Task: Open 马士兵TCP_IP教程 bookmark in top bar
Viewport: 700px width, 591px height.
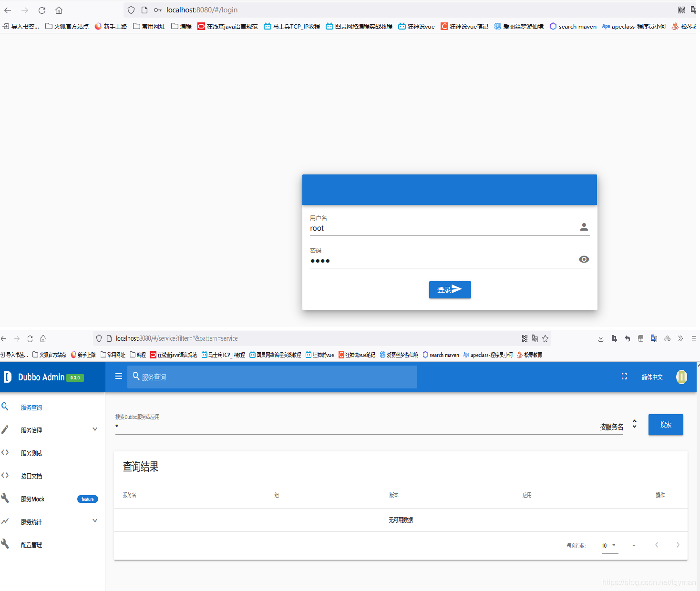Action: coord(292,26)
